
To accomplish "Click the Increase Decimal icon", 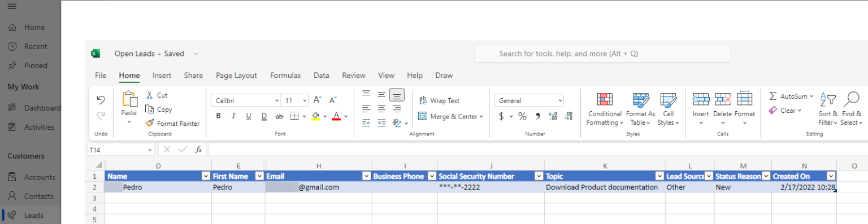I will (553, 116).
